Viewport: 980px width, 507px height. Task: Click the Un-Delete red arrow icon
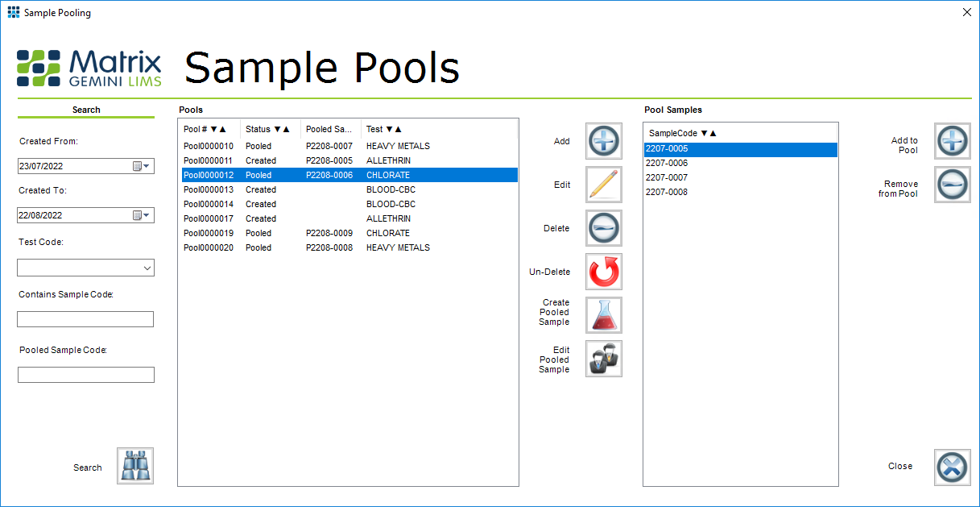coord(603,272)
